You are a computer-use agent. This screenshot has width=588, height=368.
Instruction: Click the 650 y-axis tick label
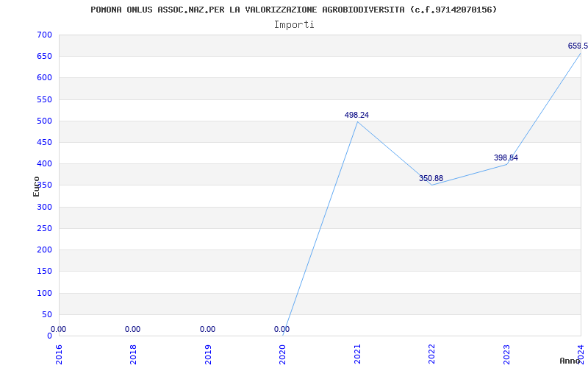pos(45,57)
